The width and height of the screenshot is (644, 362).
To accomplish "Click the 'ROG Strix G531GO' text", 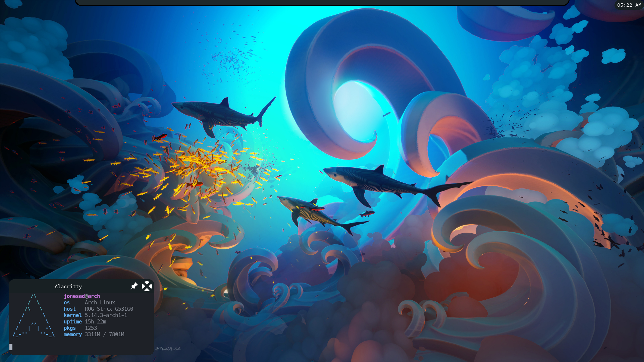I will pos(109,309).
